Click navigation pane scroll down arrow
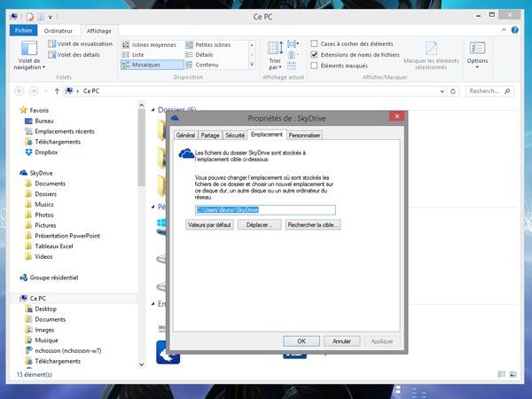 pos(142,364)
